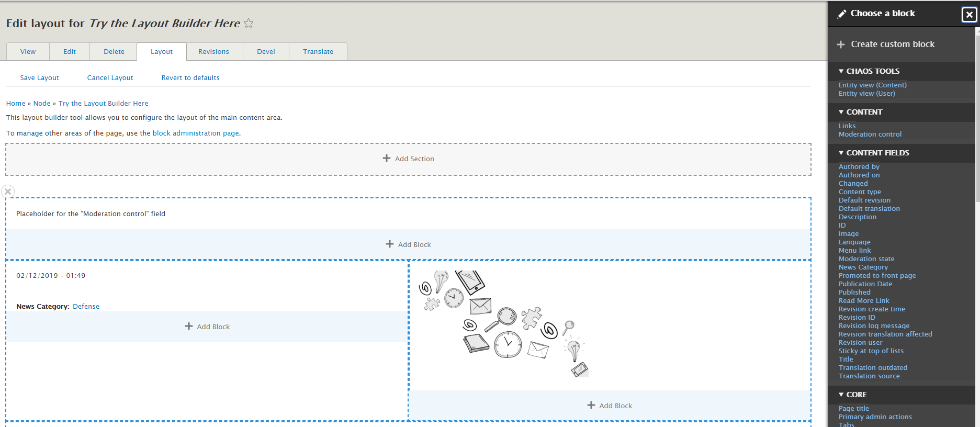This screenshot has height=427, width=980.
Task: Open the View tab
Action: tap(28, 52)
